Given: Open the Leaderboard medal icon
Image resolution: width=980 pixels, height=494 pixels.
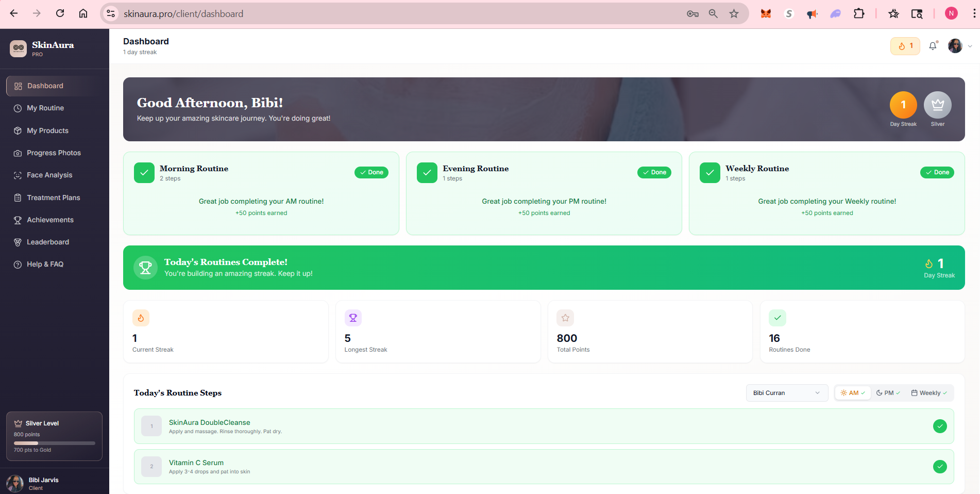Looking at the screenshot, I should click(x=17, y=242).
